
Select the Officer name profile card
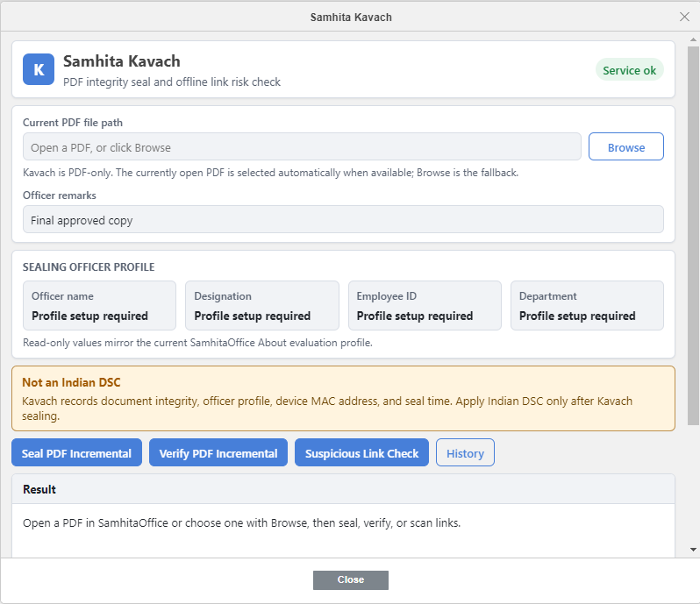point(99,306)
